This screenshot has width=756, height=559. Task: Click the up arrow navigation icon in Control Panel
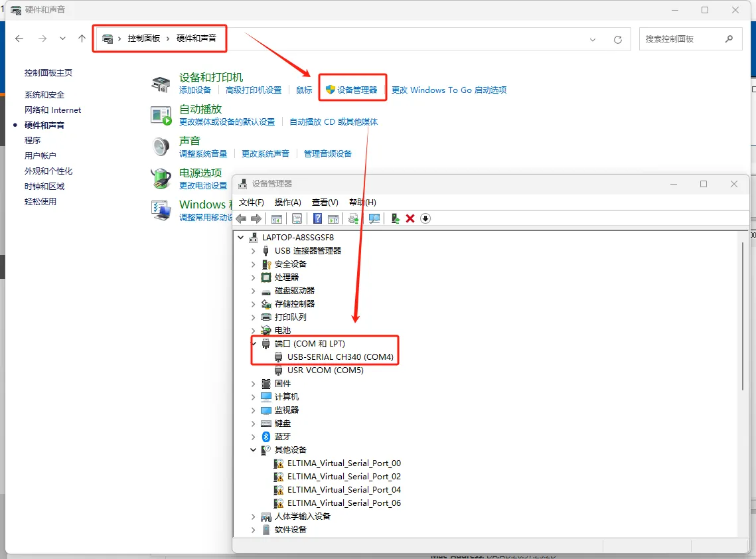tap(82, 39)
